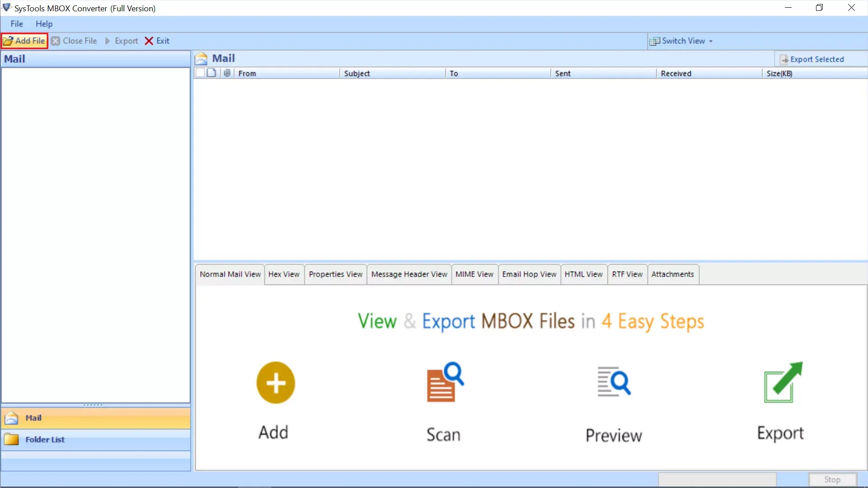This screenshot has width=868, height=488.
Task: Click the Export Selected icon
Action: [784, 58]
